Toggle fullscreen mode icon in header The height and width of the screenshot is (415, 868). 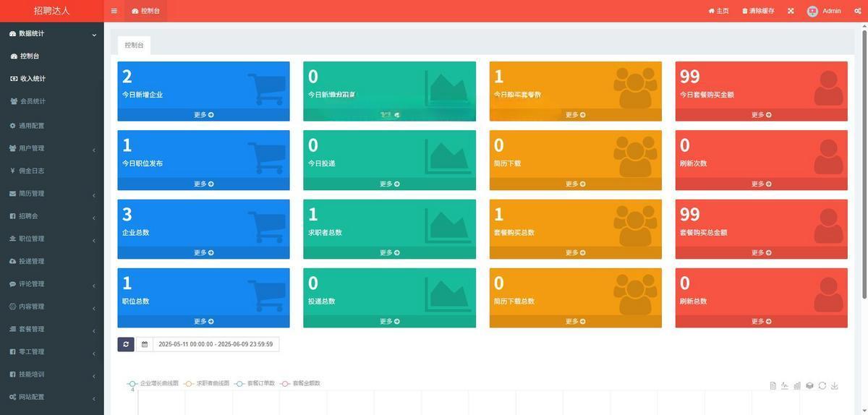[791, 11]
